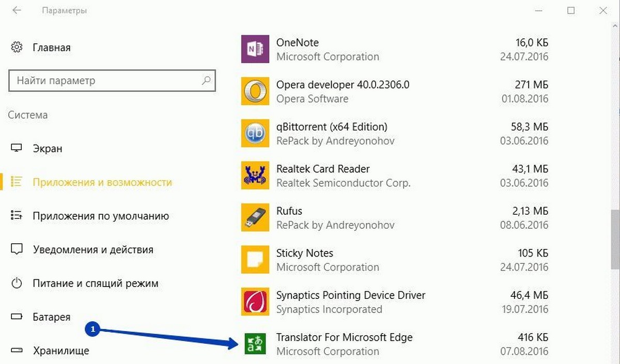Click the Главная gear icon
Image resolution: width=620 pixels, height=364 pixels.
[17, 48]
